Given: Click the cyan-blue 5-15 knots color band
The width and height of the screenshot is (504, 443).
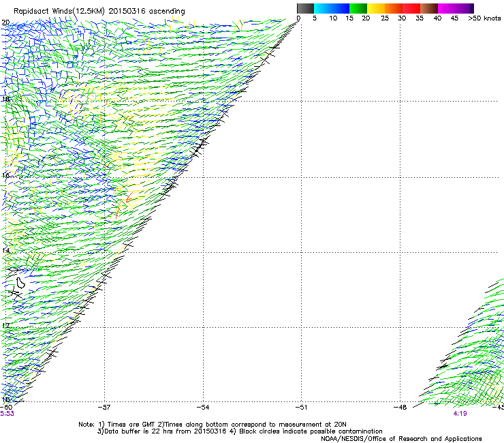Looking at the screenshot, I should click(332, 8).
